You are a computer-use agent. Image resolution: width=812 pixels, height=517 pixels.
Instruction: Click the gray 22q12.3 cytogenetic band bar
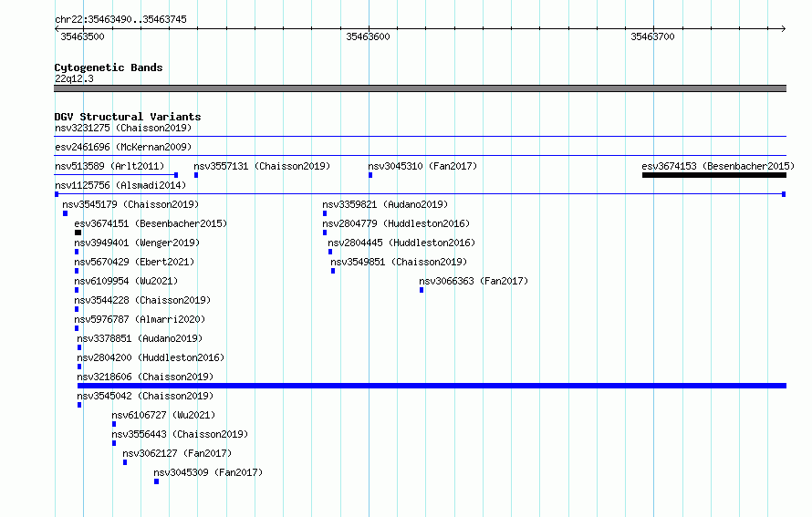point(420,88)
